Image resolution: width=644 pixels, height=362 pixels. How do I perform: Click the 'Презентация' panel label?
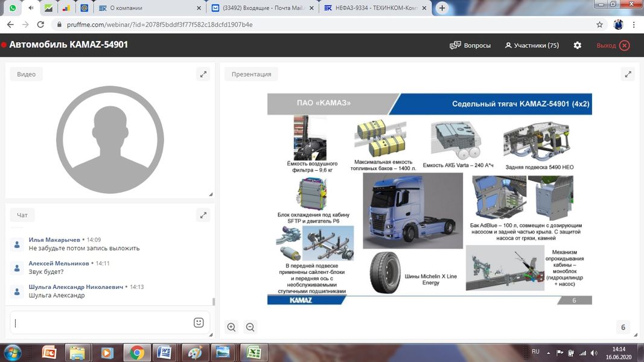pyautogui.click(x=251, y=74)
